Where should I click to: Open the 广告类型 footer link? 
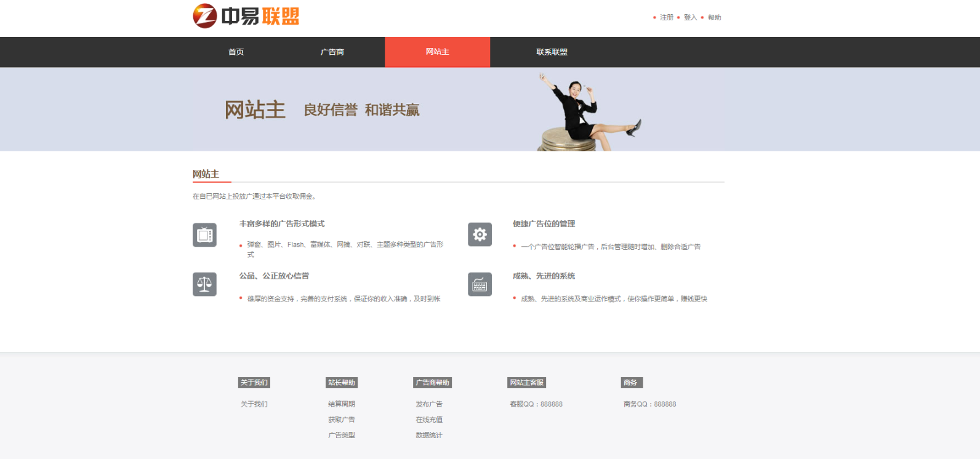tap(341, 435)
